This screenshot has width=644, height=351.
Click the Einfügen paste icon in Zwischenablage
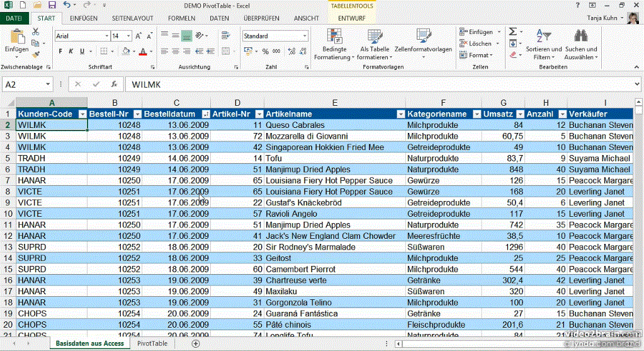click(x=17, y=37)
